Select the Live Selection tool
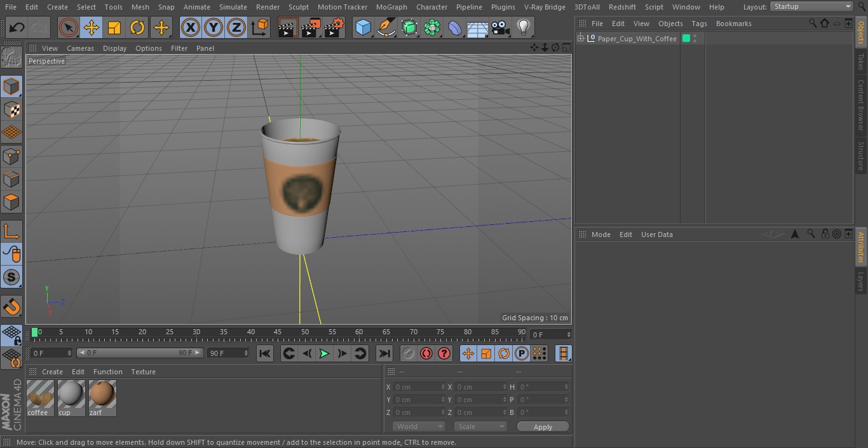The height and width of the screenshot is (448, 868). click(x=69, y=27)
